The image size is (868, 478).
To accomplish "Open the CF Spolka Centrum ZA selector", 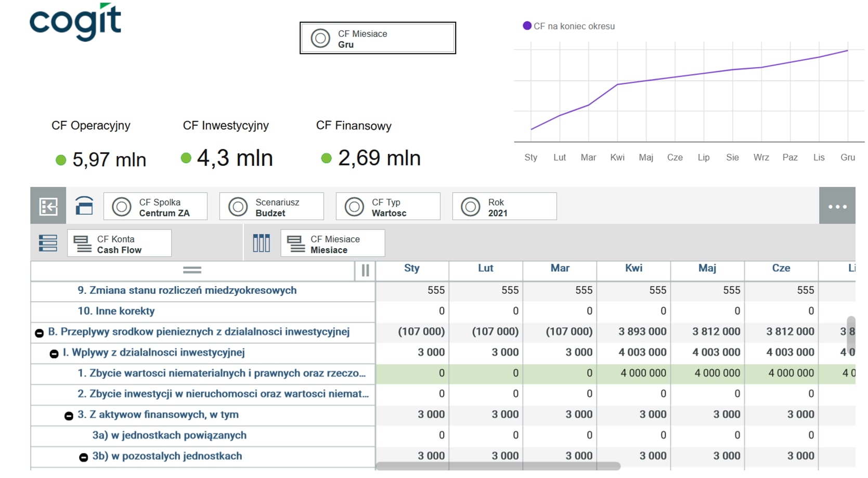I will click(x=156, y=206).
